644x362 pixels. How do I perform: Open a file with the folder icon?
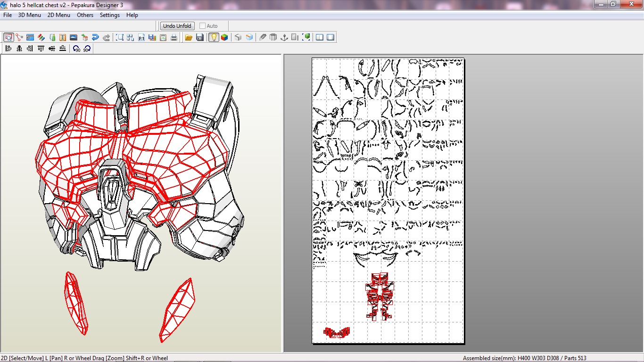189,37
